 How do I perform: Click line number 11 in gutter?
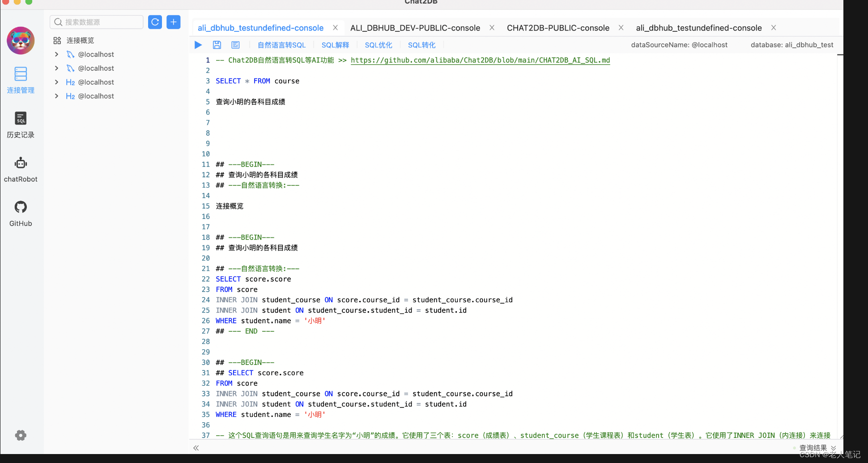pyautogui.click(x=205, y=164)
